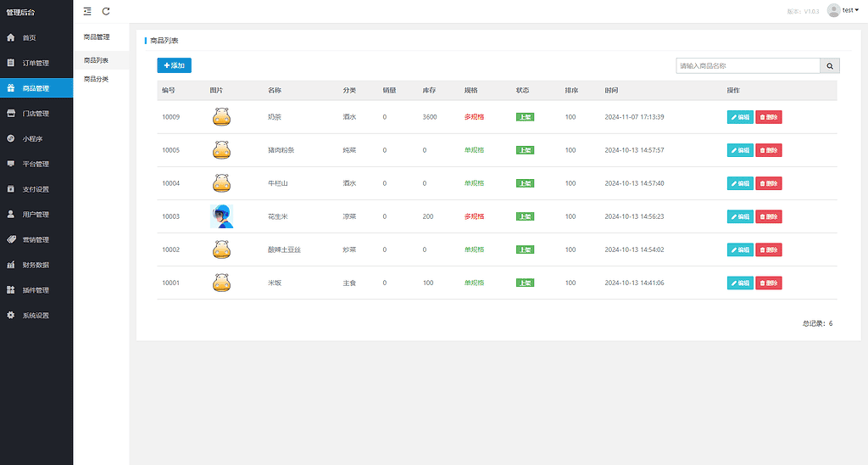Image resolution: width=868 pixels, height=465 pixels.
Task: Open 财务数据 chart icon in sidebar
Action: [10, 265]
